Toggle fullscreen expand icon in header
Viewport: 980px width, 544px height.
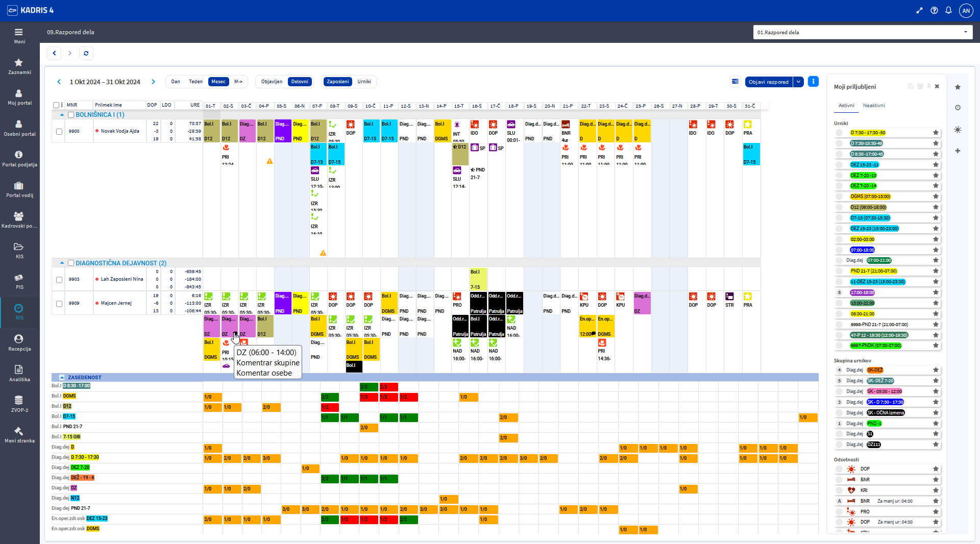[x=919, y=10]
